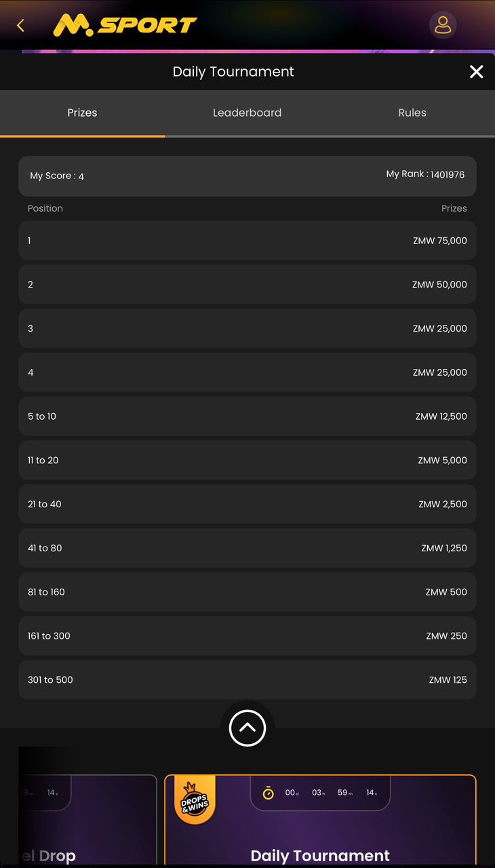495x868 pixels.
Task: Click the Drops & Wins badge
Action: pos(195,800)
